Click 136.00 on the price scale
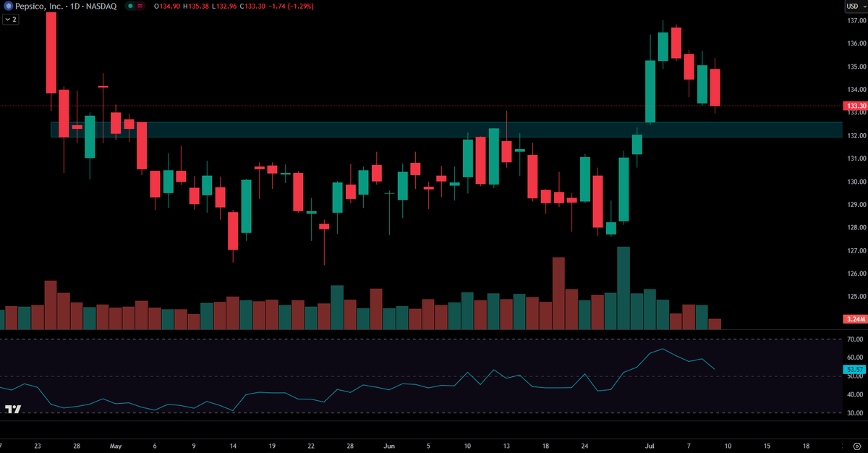The image size is (868, 453). [856, 43]
